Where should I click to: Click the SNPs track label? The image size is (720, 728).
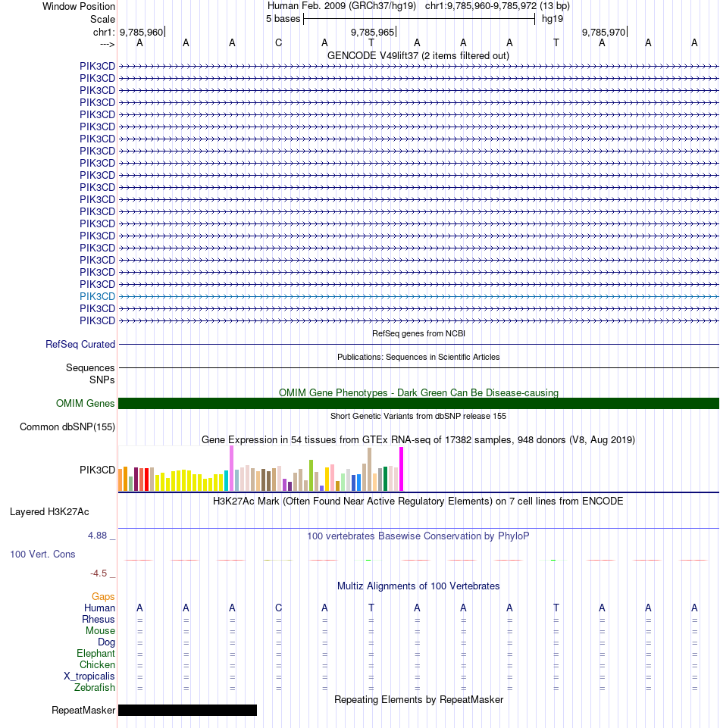coord(102,380)
